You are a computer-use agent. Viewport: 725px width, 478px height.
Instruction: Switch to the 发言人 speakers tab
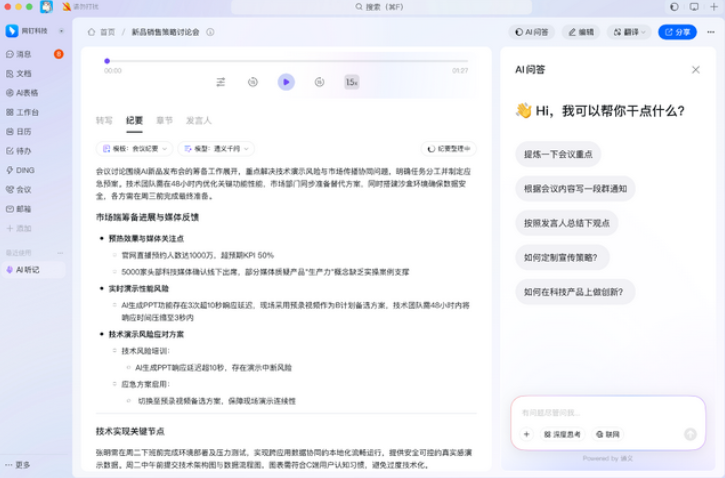pos(198,120)
